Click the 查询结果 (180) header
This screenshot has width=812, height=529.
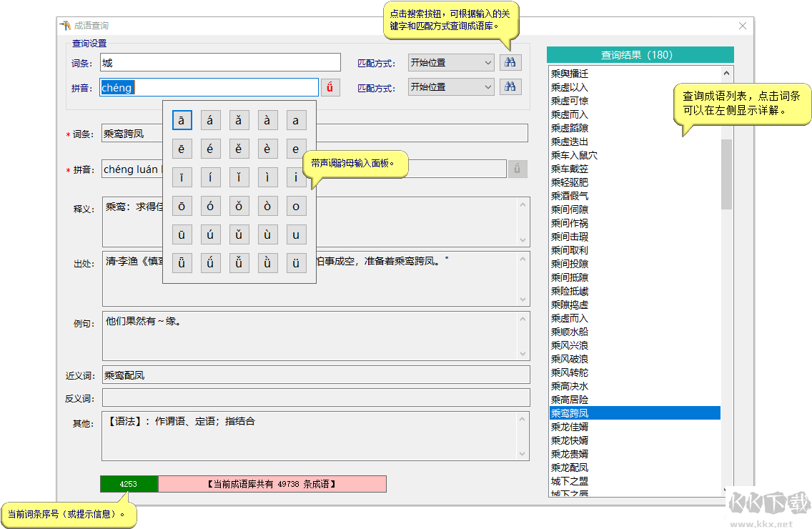[x=639, y=54]
